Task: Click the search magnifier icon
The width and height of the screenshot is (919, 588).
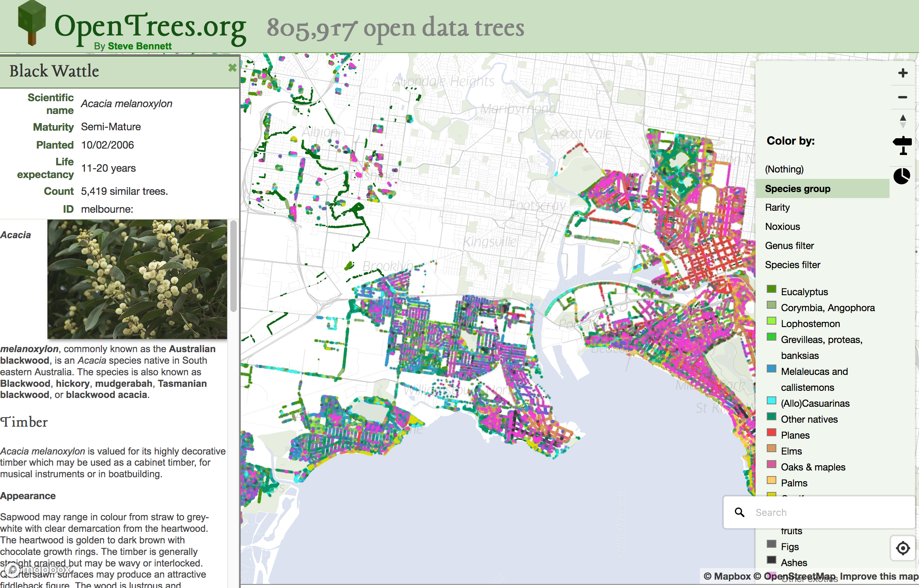Action: pos(739,512)
